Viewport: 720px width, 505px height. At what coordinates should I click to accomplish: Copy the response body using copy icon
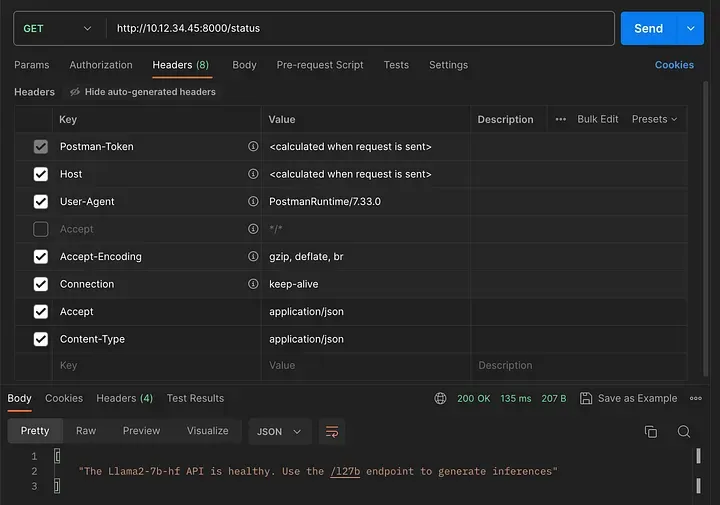650,431
